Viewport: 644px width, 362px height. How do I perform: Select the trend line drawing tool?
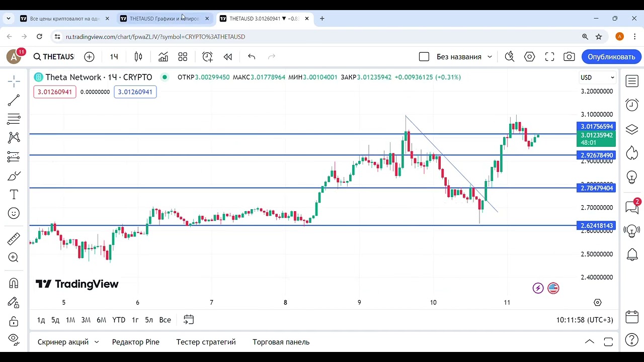point(14,100)
